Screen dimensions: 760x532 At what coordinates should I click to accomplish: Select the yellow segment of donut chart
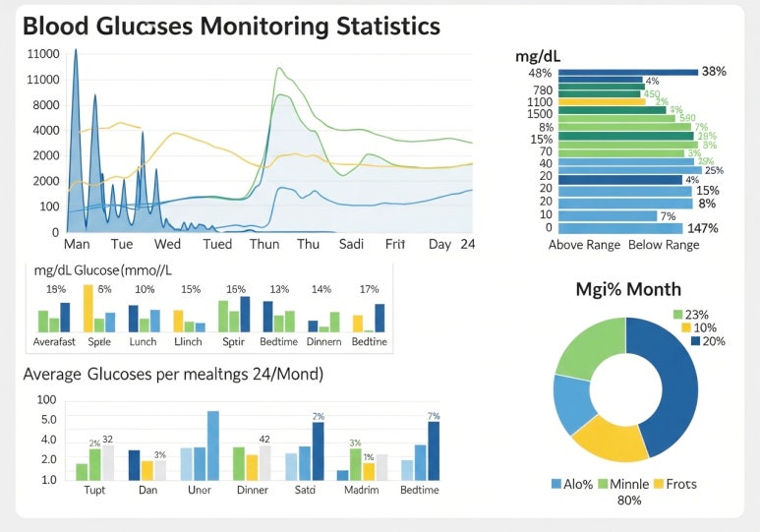click(x=608, y=437)
